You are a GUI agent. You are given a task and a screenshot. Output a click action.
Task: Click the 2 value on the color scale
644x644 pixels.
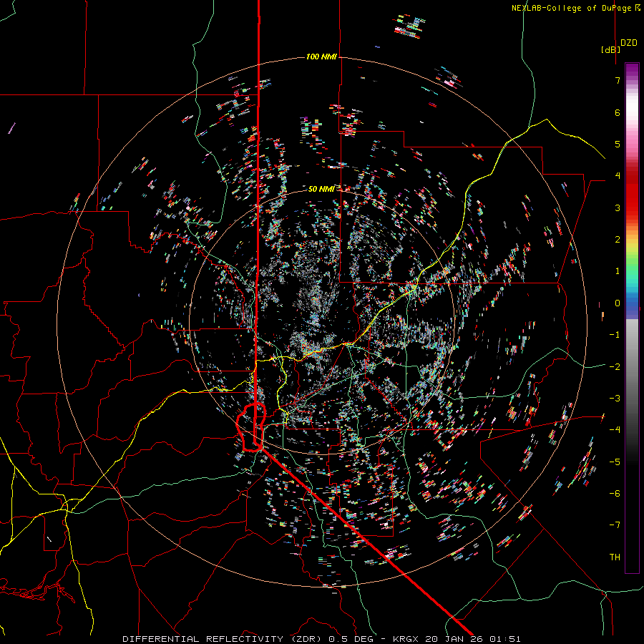coord(618,240)
